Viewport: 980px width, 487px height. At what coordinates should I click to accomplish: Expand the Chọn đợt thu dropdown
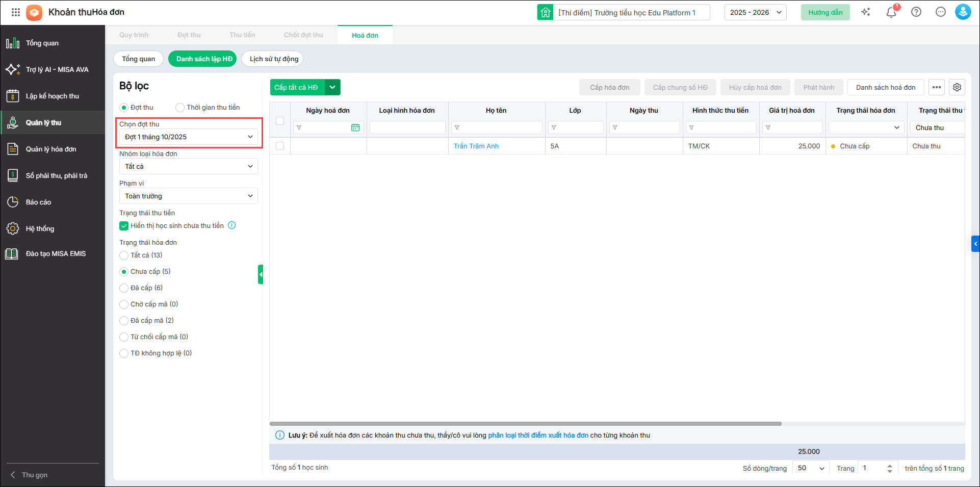189,137
